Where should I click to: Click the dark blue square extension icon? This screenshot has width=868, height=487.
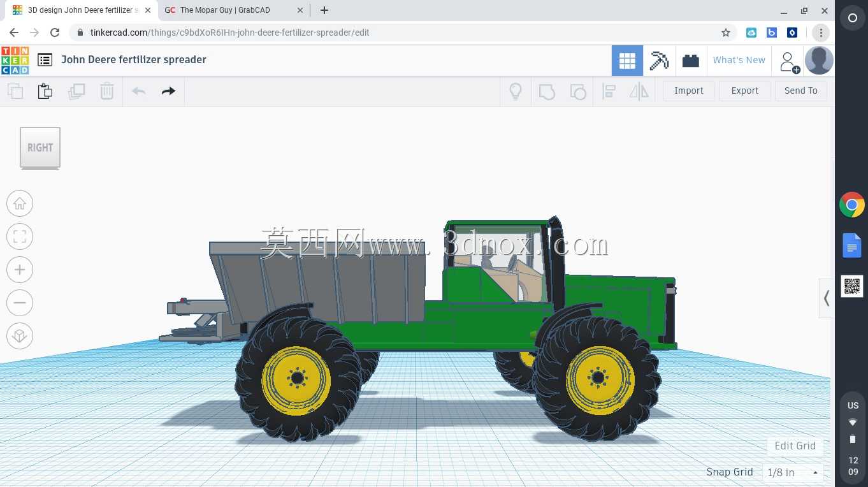tap(792, 33)
